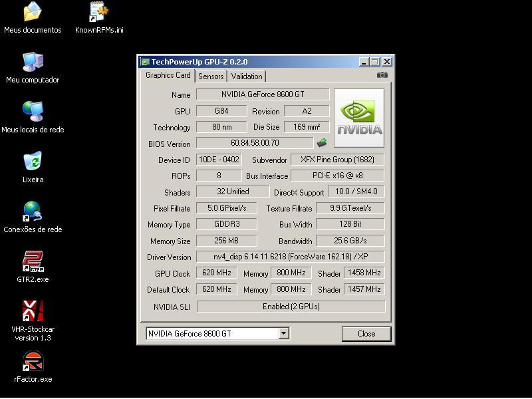532x399 pixels.
Task: Click the Close button in GPU-Z
Action: 366,334
